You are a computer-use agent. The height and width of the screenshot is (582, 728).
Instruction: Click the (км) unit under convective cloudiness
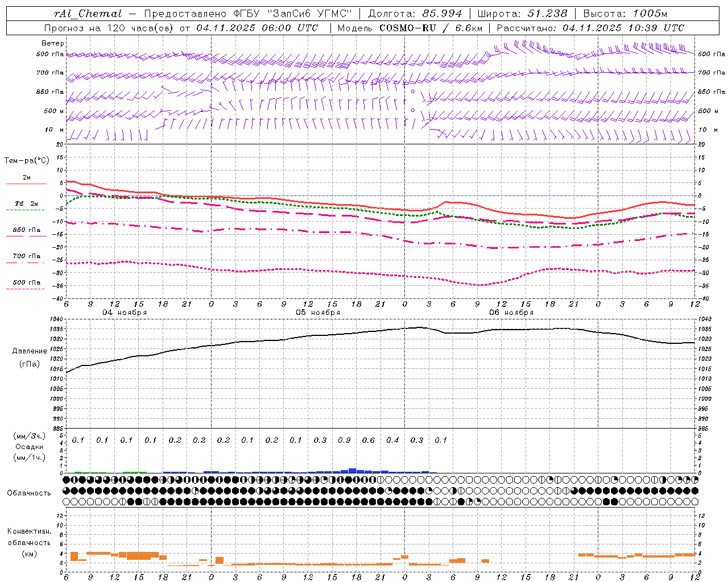29,554
